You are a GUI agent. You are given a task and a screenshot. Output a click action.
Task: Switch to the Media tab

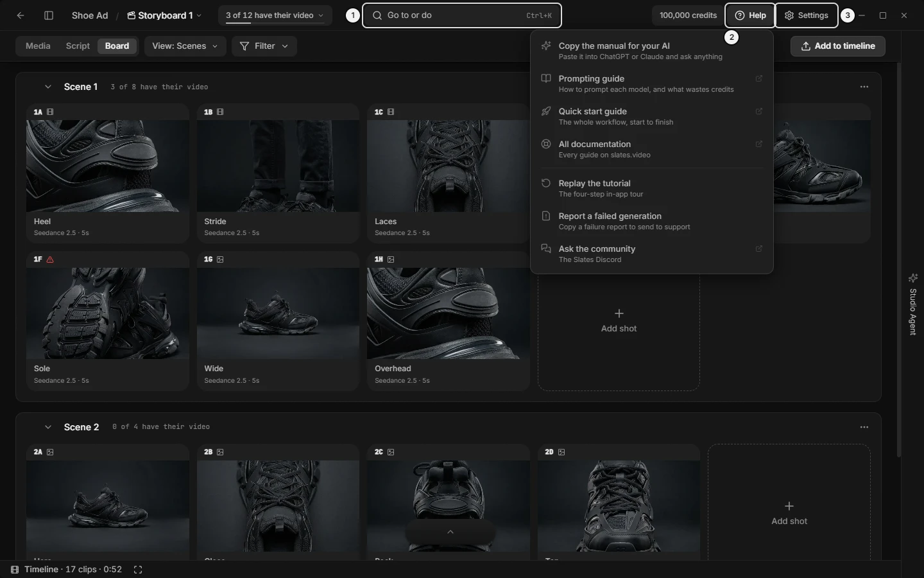[38, 46]
